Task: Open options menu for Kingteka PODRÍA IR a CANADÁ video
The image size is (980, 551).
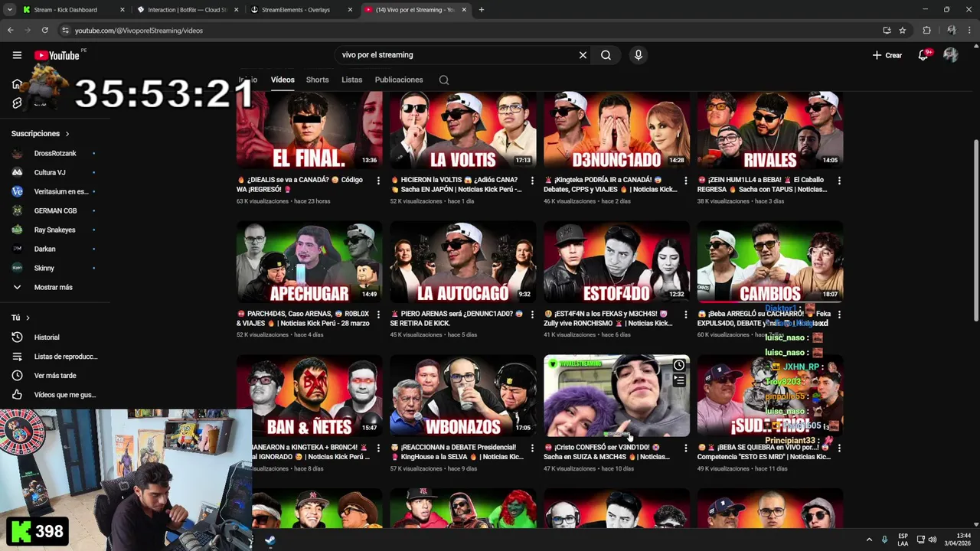Action: pyautogui.click(x=685, y=181)
